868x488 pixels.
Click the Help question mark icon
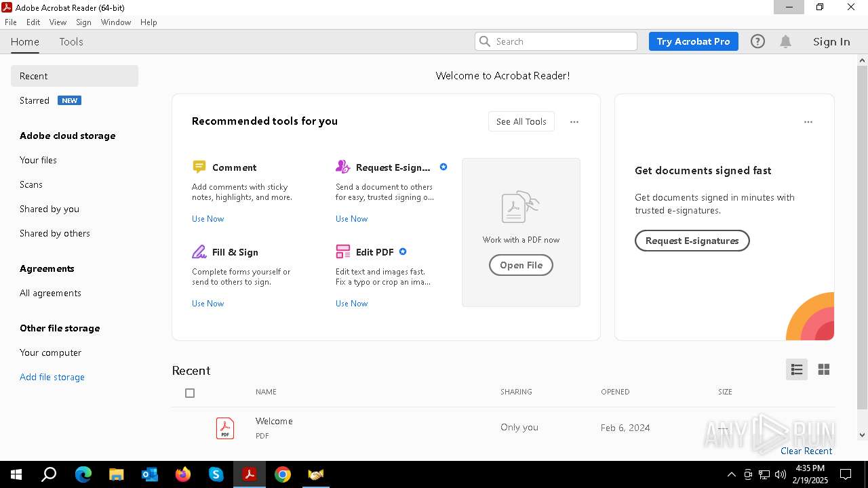pyautogui.click(x=757, y=41)
